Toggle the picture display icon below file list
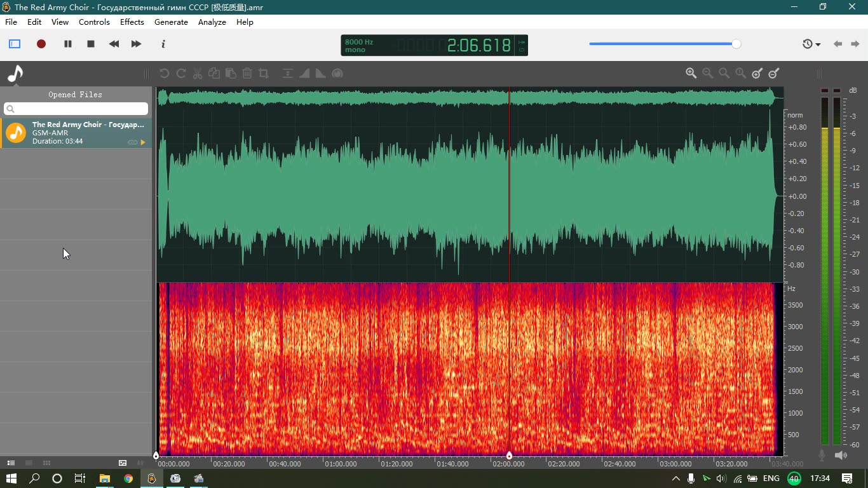 coord(123,463)
